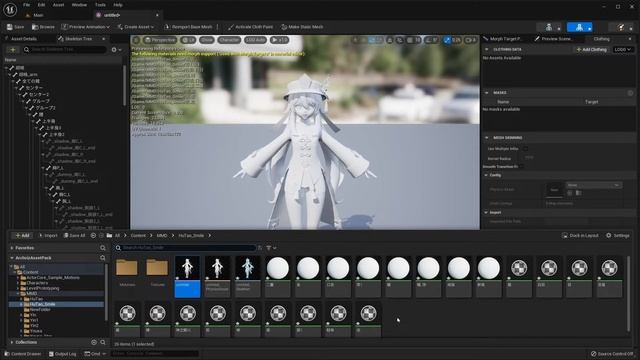Screen dimensions: 640x360
Task: Click the Masks section options icon
Action: (x=630, y=93)
